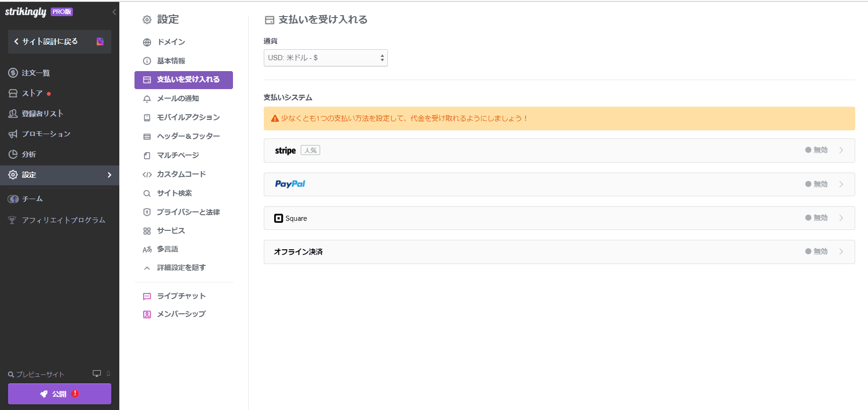Click the desktop preview monitor icon
Image resolution: width=868 pixels, height=410 pixels.
coord(97,374)
